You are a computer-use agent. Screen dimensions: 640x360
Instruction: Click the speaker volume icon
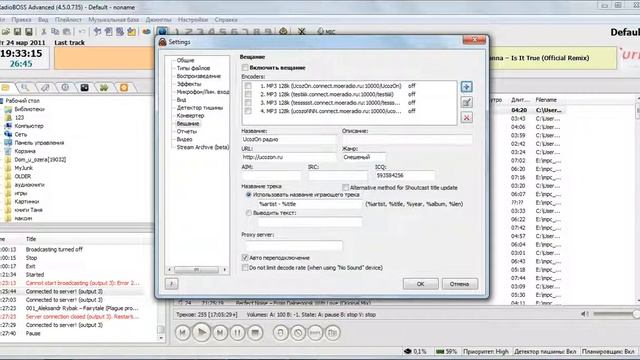click(x=584, y=314)
